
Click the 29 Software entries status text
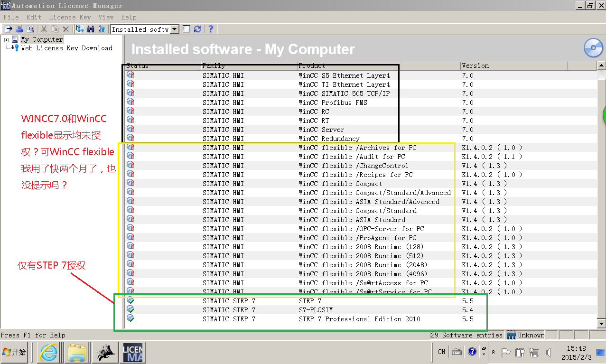point(466,335)
